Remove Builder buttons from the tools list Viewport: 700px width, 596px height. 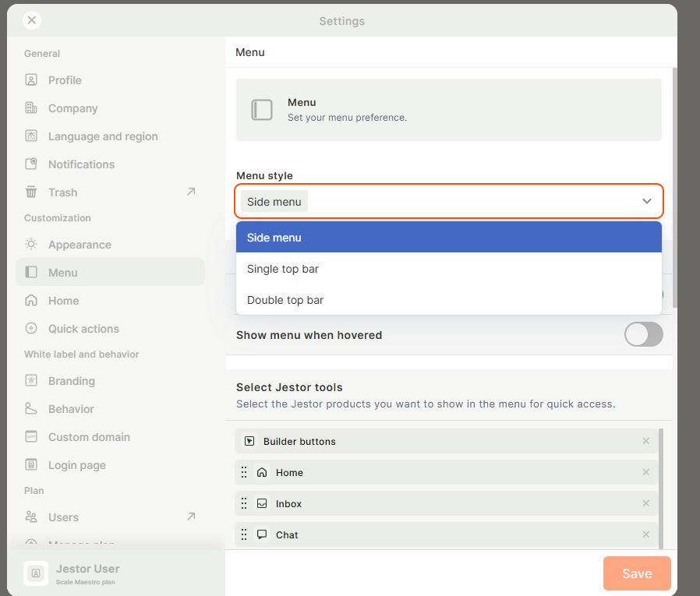tap(646, 441)
